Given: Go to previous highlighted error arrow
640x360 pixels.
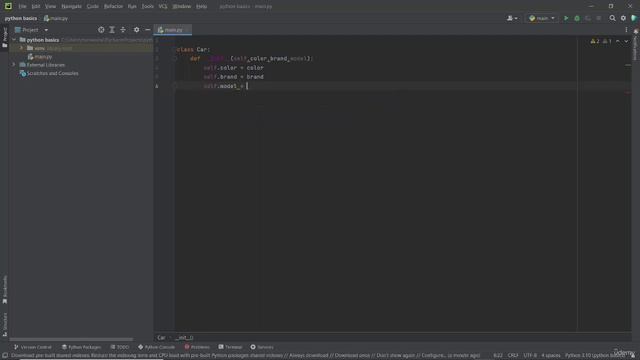Looking at the screenshot, I should point(618,41).
